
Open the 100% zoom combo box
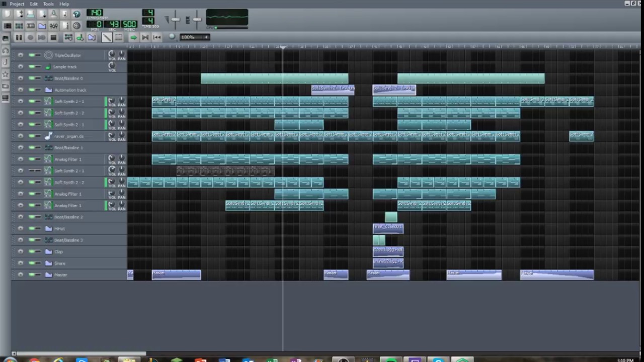(x=194, y=37)
